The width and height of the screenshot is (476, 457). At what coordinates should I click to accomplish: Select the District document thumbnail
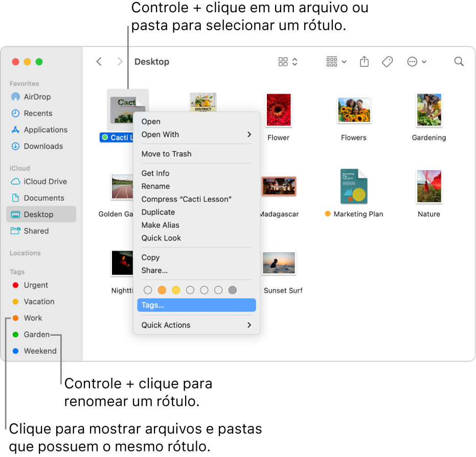[203, 102]
